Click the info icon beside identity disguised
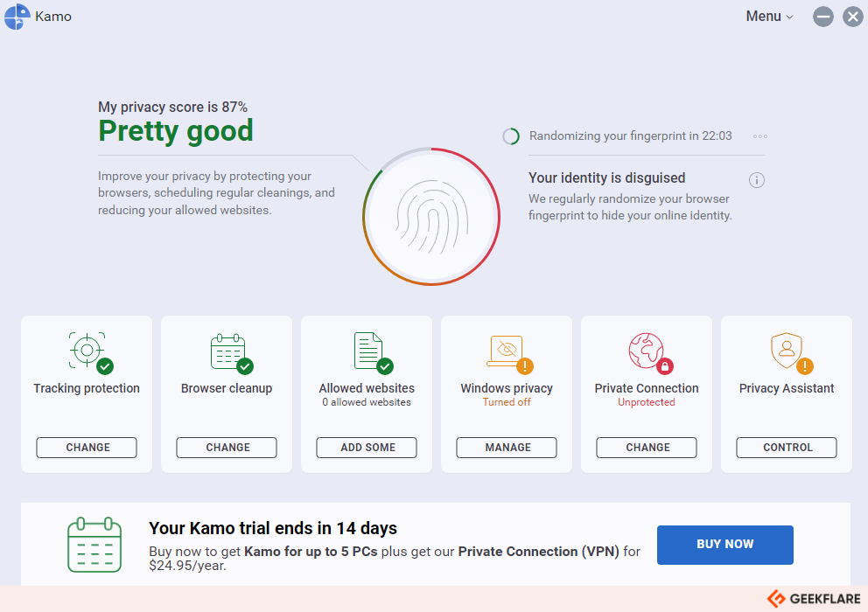The height and width of the screenshot is (612, 868). click(x=757, y=180)
